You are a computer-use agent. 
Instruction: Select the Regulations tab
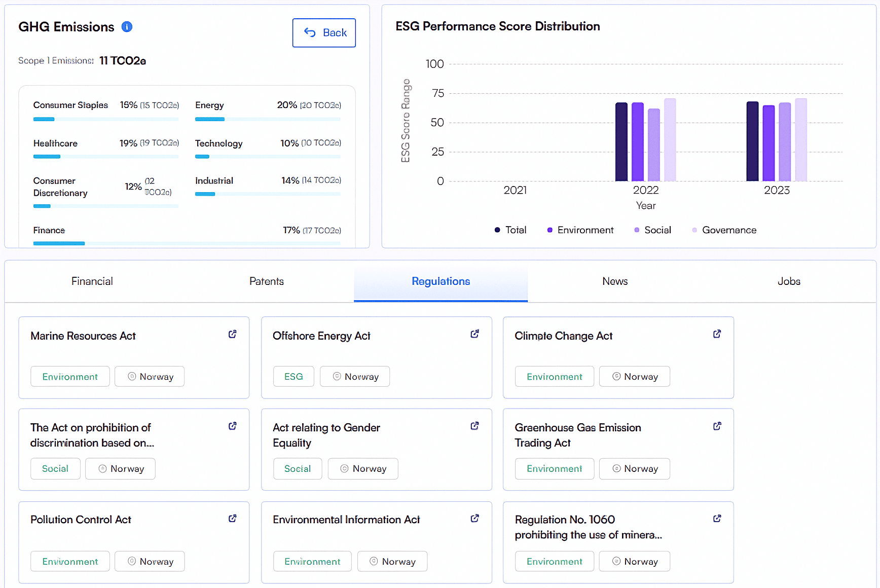[x=441, y=281]
